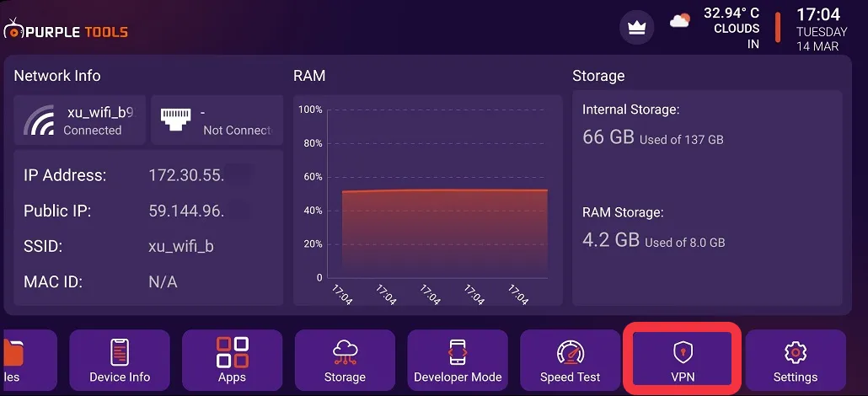Click the CLOUDS weather condition text
Viewport: 868px width, 396px height.
[737, 29]
